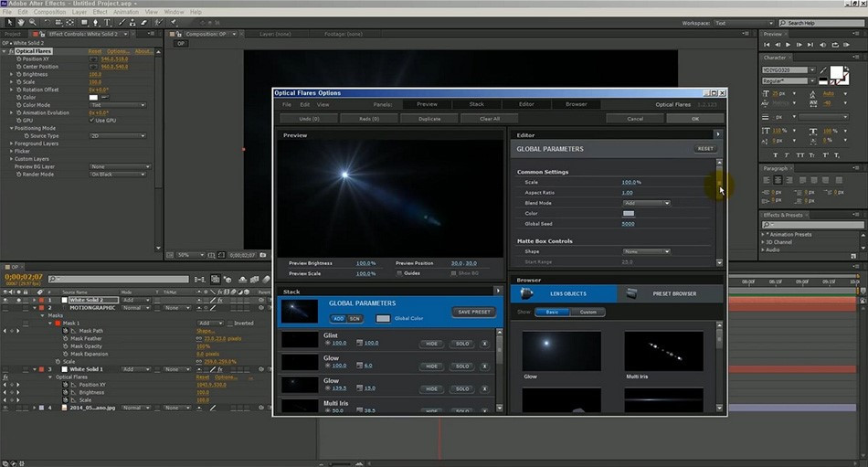Toggle the Show BG checkbox
868x467 pixels.
[453, 273]
